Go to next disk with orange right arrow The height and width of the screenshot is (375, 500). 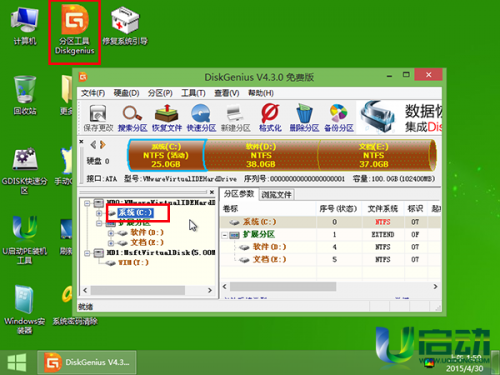tap(103, 144)
